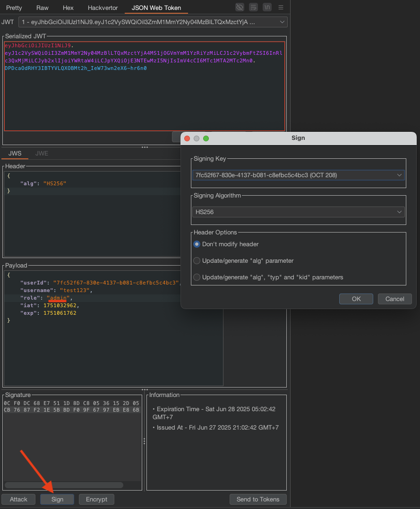This screenshot has width=420, height=509.
Task: Expand the JWT token selector dropdown
Action: click(x=153, y=22)
